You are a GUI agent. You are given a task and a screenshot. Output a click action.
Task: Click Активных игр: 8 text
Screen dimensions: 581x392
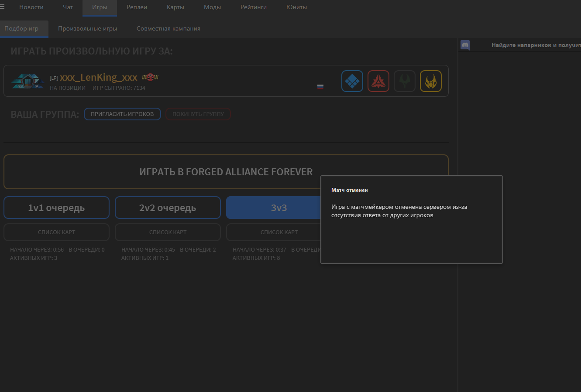point(256,258)
